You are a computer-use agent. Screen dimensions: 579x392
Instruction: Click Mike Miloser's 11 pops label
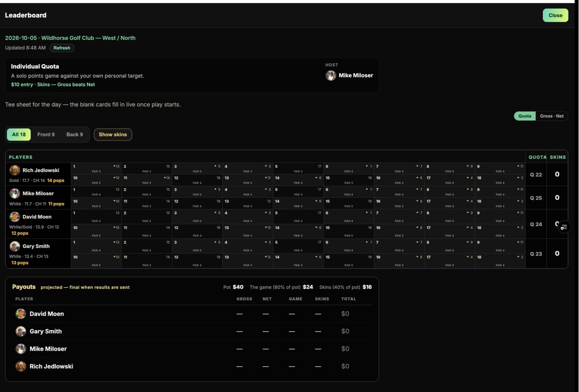56,203
